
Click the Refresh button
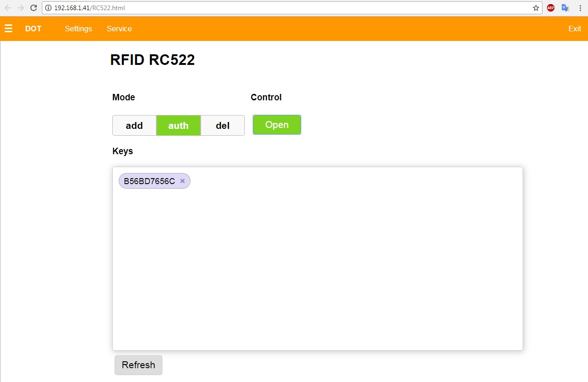(138, 365)
